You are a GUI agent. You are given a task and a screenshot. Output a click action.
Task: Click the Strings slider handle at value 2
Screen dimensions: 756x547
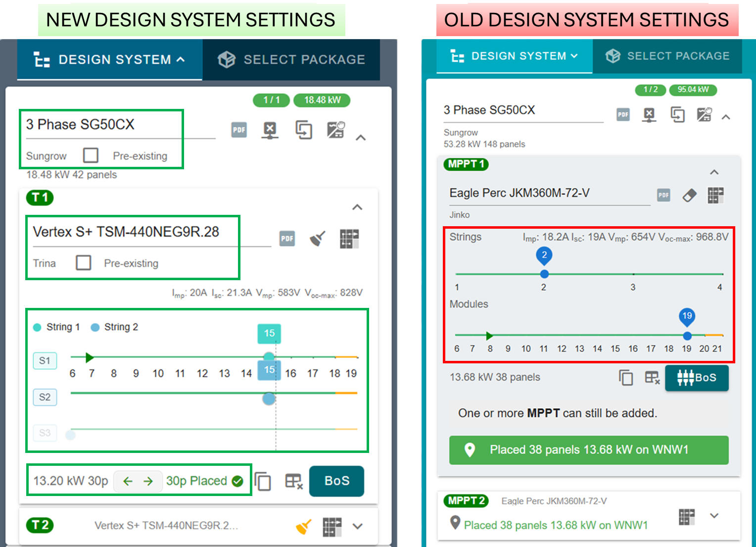point(544,274)
